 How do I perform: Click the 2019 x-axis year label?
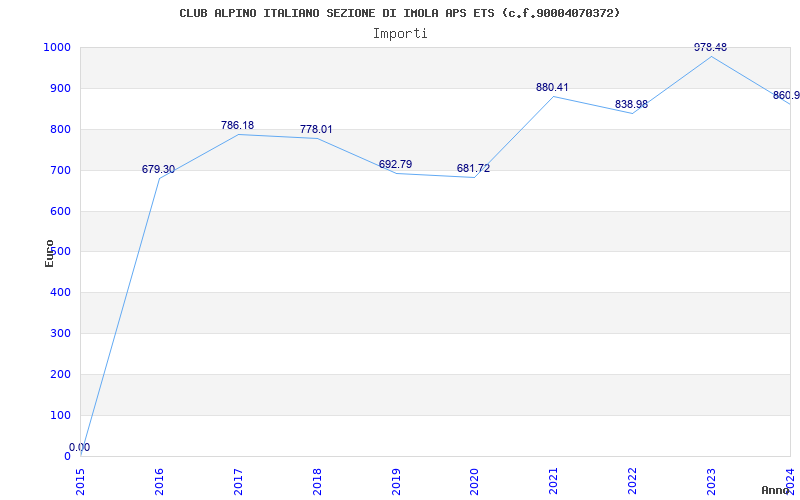point(396,482)
